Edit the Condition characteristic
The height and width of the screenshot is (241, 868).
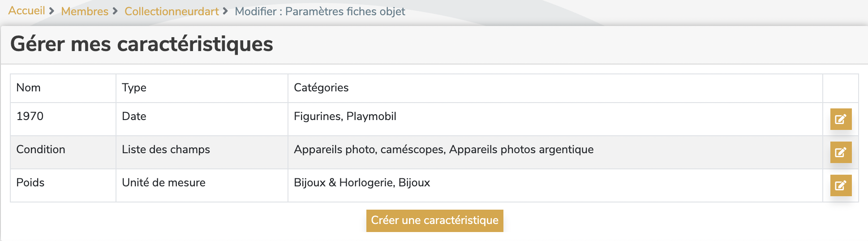[841, 152]
